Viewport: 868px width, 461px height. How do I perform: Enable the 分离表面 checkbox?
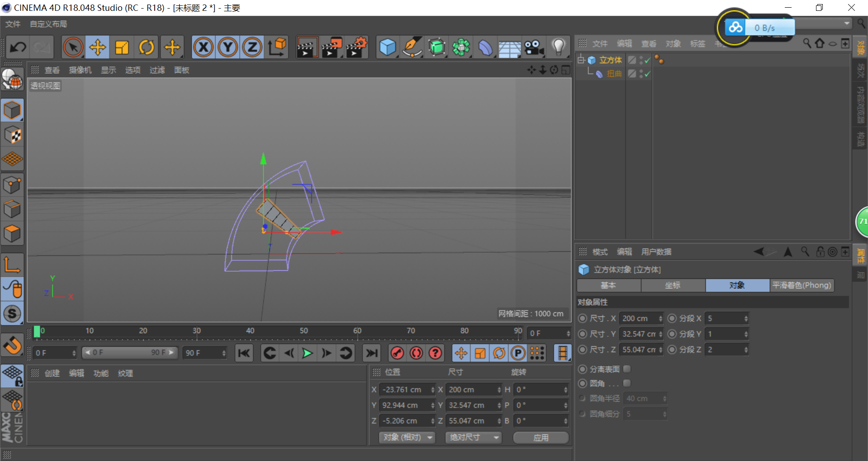pos(627,369)
